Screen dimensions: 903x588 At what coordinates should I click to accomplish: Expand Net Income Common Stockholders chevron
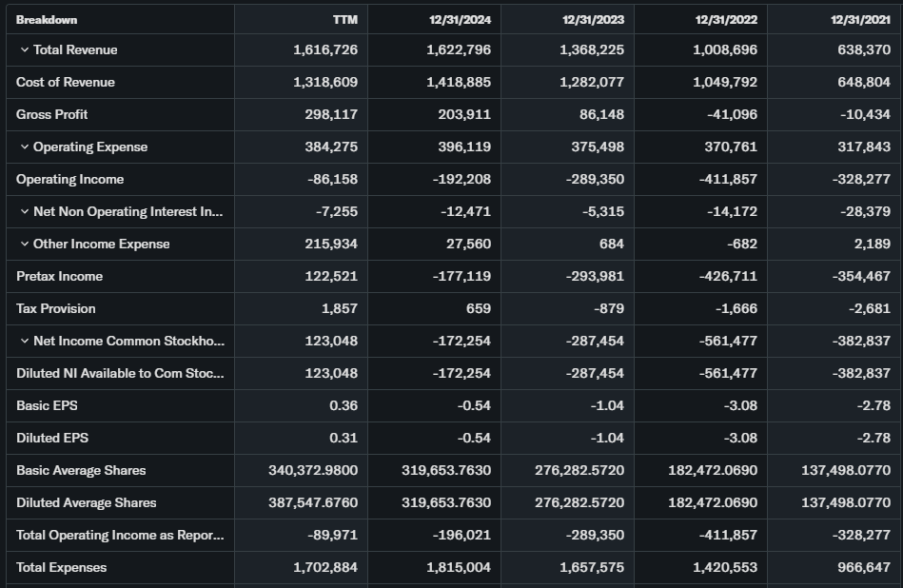point(24,342)
